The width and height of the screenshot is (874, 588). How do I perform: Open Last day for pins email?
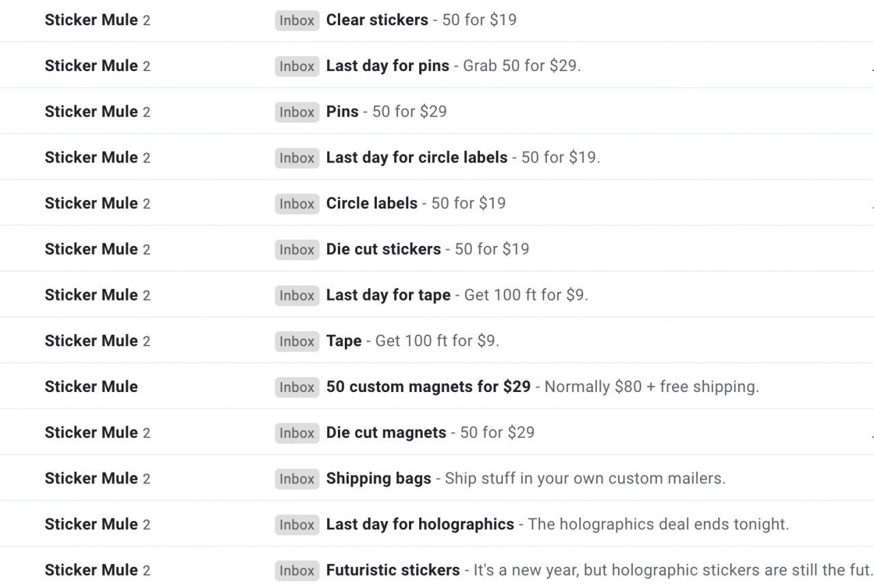click(437, 66)
